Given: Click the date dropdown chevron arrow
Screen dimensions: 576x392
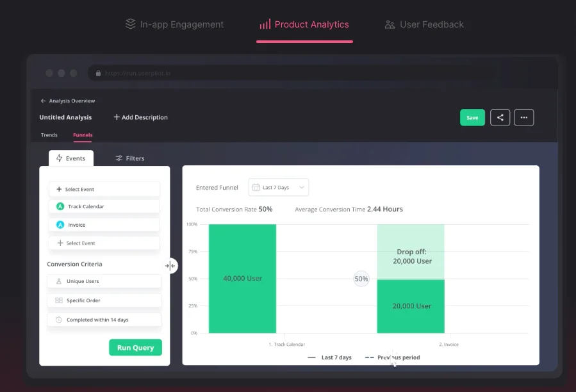Looking at the screenshot, I should pyautogui.click(x=302, y=188).
